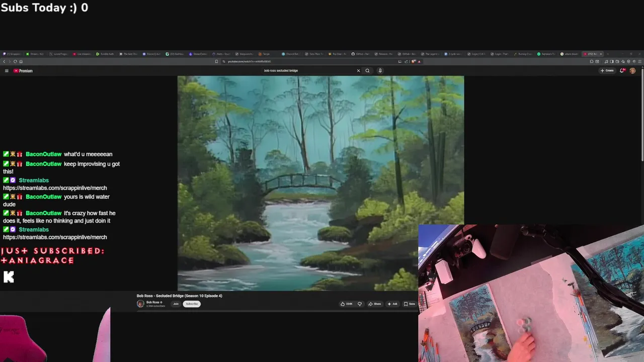Screen dimensions: 644x362
Task: Subscribe to the Bob Ross channel
Action: [x=192, y=304]
